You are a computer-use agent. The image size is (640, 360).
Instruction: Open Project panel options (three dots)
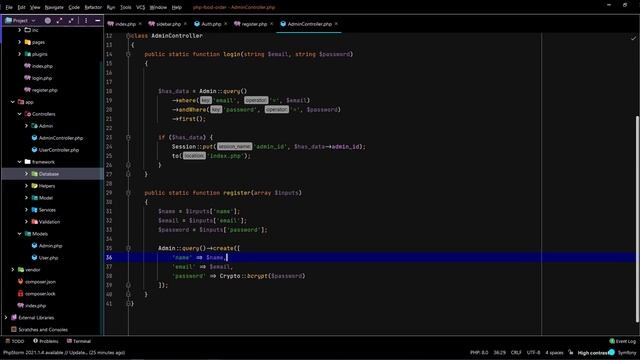(86, 20)
